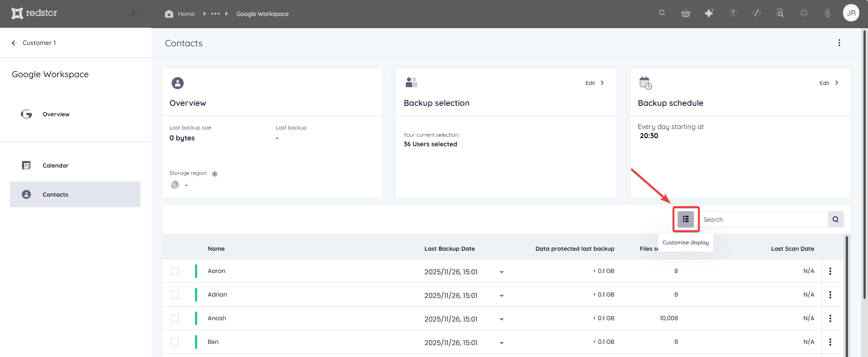Expand Aaron's backup date dropdown

coord(502,272)
